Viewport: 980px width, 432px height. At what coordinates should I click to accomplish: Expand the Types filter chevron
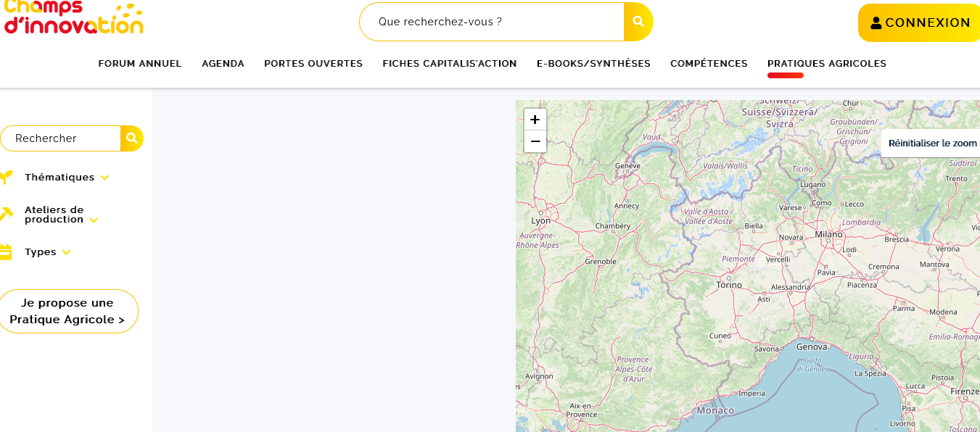[66, 252]
